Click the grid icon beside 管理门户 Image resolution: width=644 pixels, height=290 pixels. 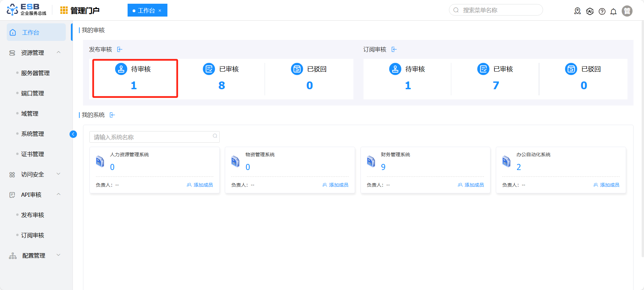pyautogui.click(x=64, y=10)
